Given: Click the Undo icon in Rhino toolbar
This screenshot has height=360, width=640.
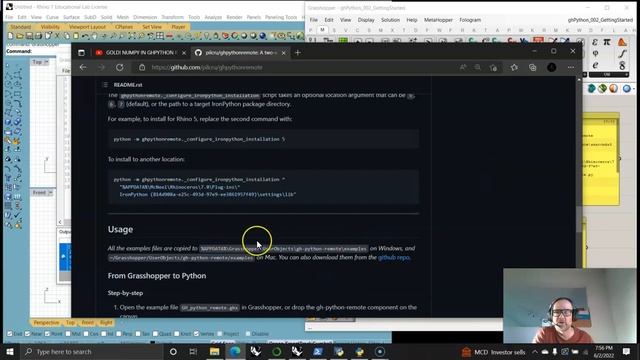Looking at the screenshot, I should pyautogui.click(x=85, y=36).
